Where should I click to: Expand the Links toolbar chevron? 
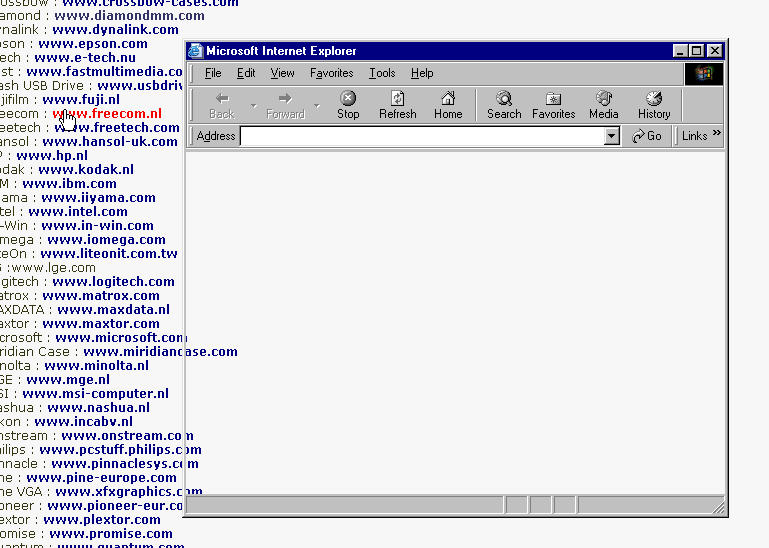[x=717, y=132]
